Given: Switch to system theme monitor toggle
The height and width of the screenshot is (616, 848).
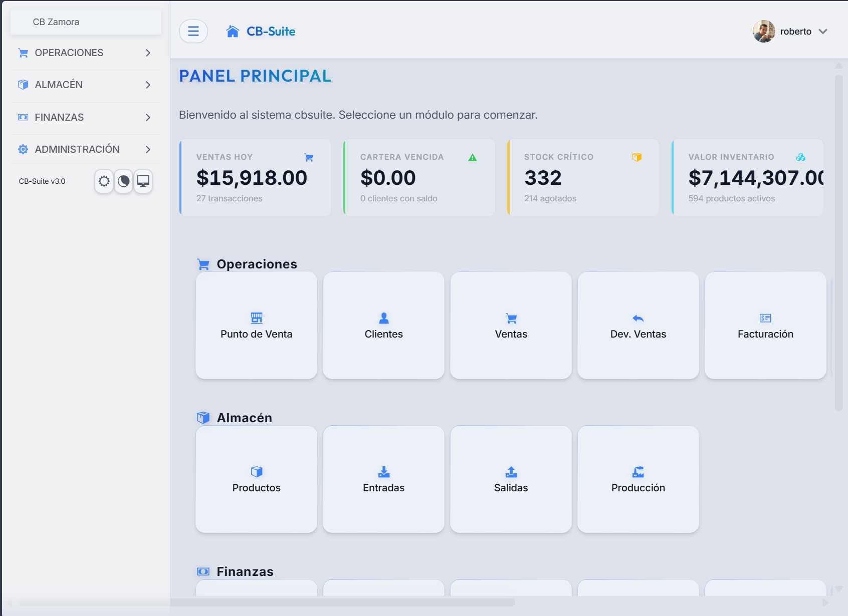Looking at the screenshot, I should (x=143, y=181).
